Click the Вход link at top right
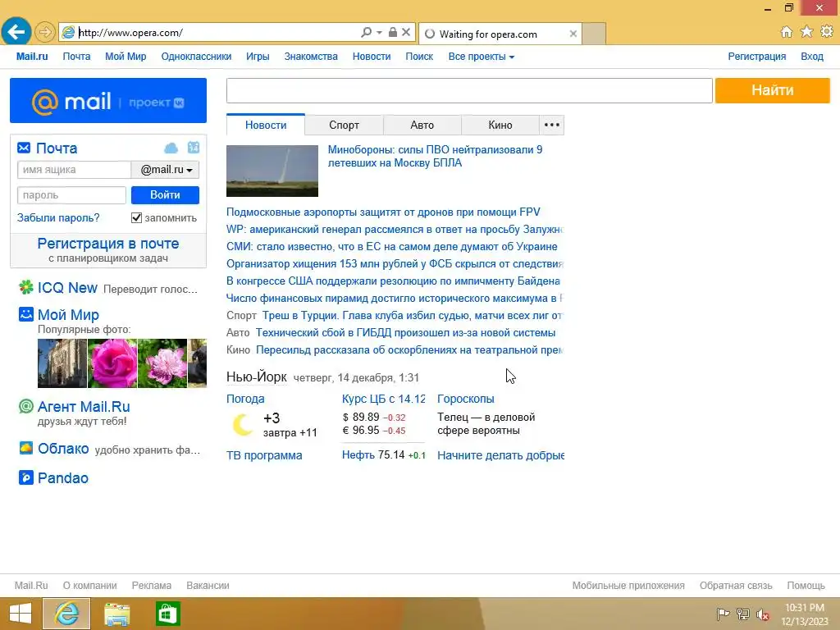This screenshot has width=840, height=630. tap(811, 57)
